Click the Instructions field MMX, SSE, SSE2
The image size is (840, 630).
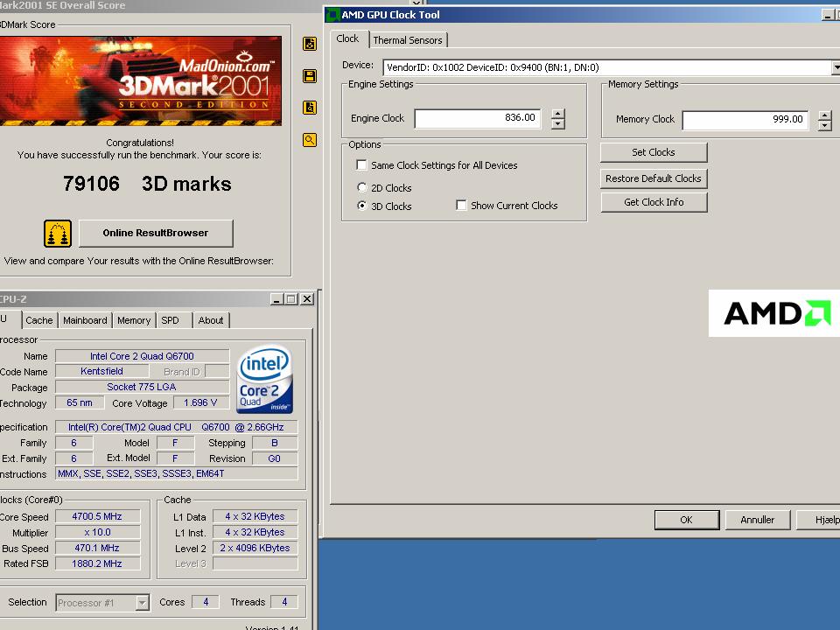click(x=176, y=473)
